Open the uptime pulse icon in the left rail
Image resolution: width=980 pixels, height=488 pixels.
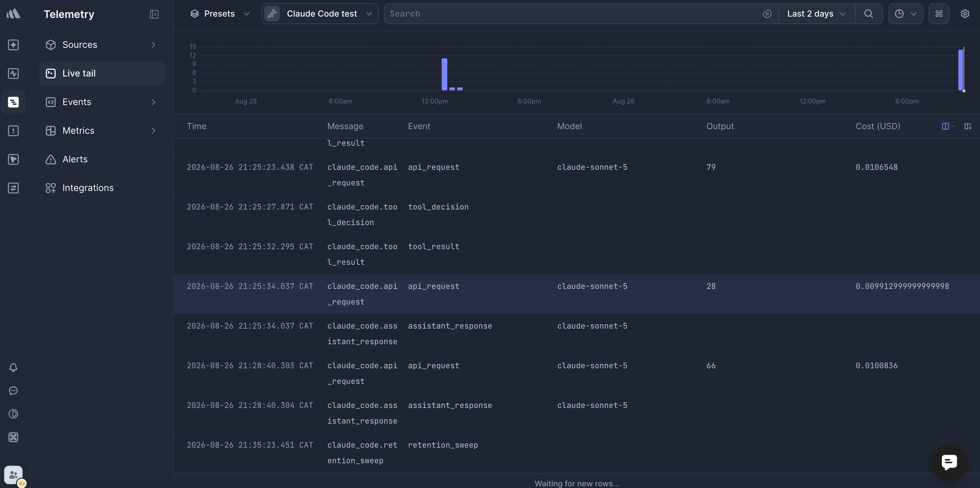pyautogui.click(x=13, y=74)
